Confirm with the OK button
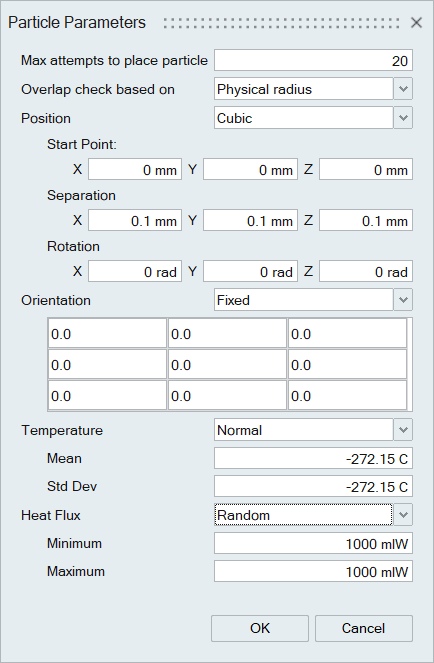 260,628
